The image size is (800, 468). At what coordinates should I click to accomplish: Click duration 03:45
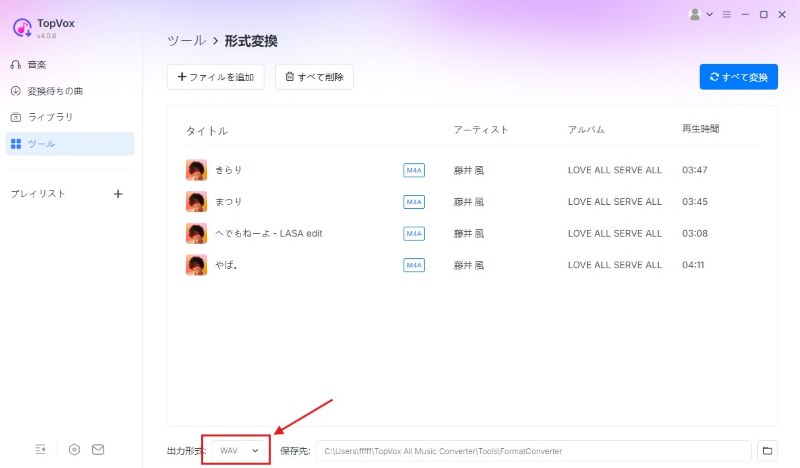[x=695, y=202]
